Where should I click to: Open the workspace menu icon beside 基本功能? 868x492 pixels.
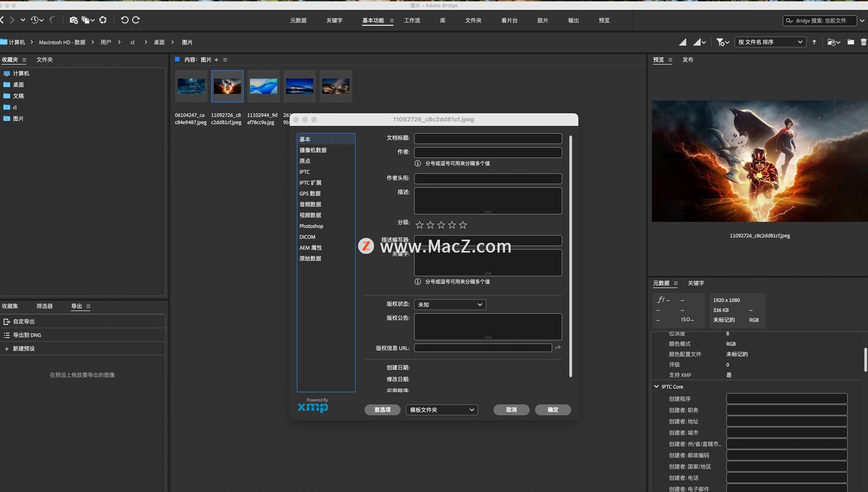[x=392, y=21]
